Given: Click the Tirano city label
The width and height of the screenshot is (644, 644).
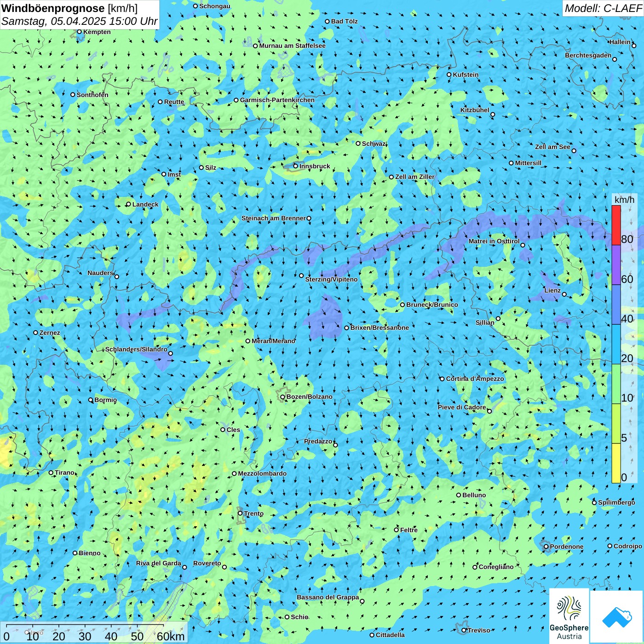Looking at the screenshot, I should [x=64, y=472].
